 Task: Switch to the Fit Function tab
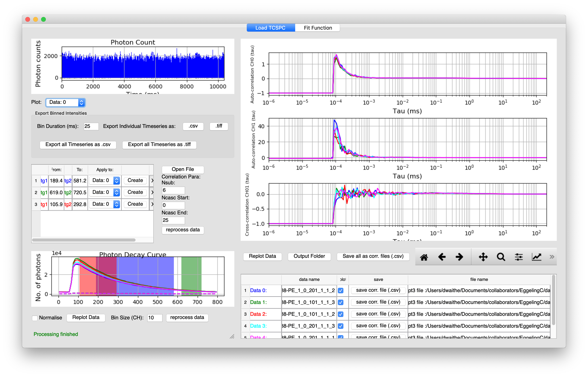(x=318, y=28)
